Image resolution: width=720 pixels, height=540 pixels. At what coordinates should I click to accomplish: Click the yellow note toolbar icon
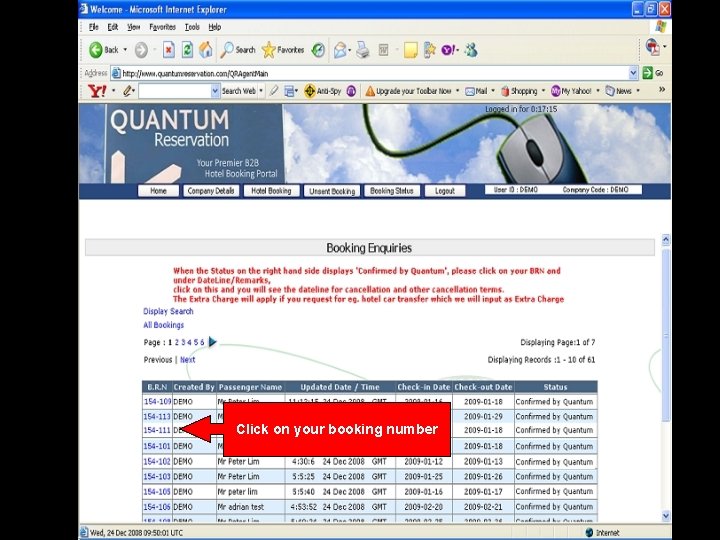(411, 50)
